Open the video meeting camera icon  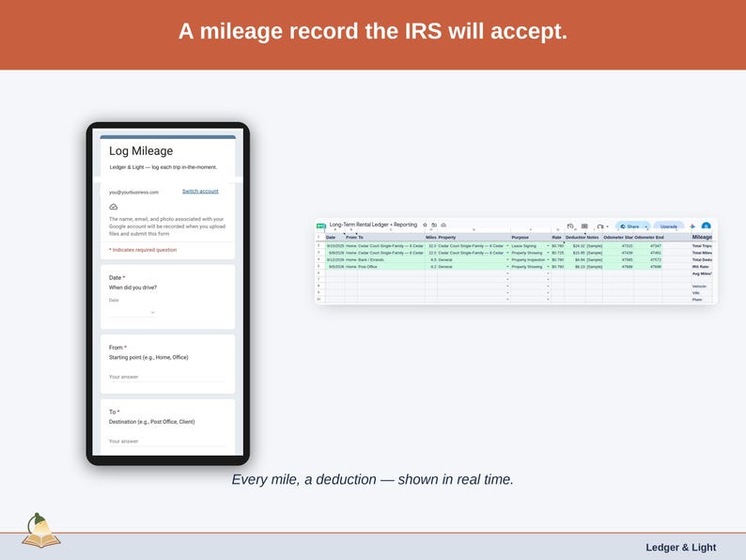point(600,226)
